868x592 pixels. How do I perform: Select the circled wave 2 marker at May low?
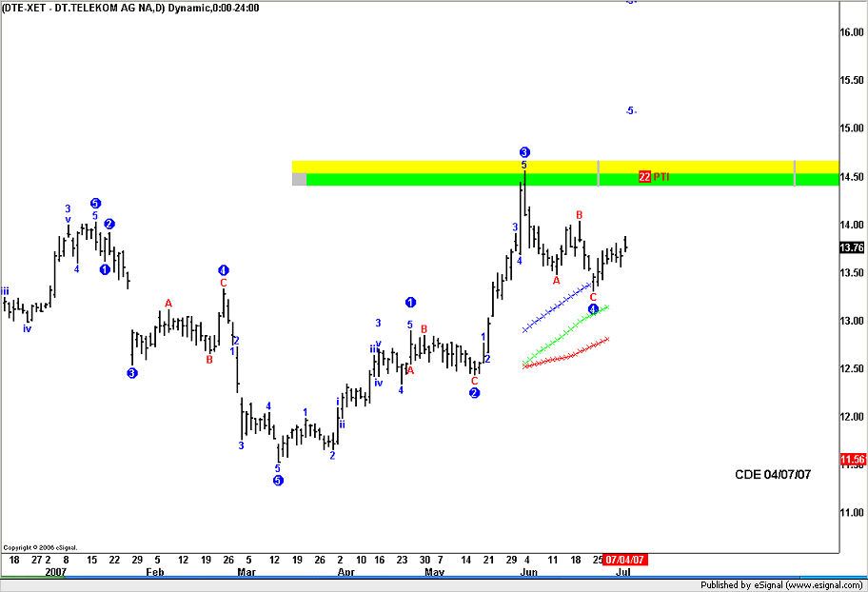474,393
